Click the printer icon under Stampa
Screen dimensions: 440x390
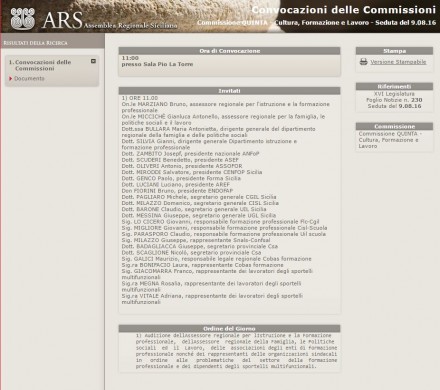pos(363,62)
